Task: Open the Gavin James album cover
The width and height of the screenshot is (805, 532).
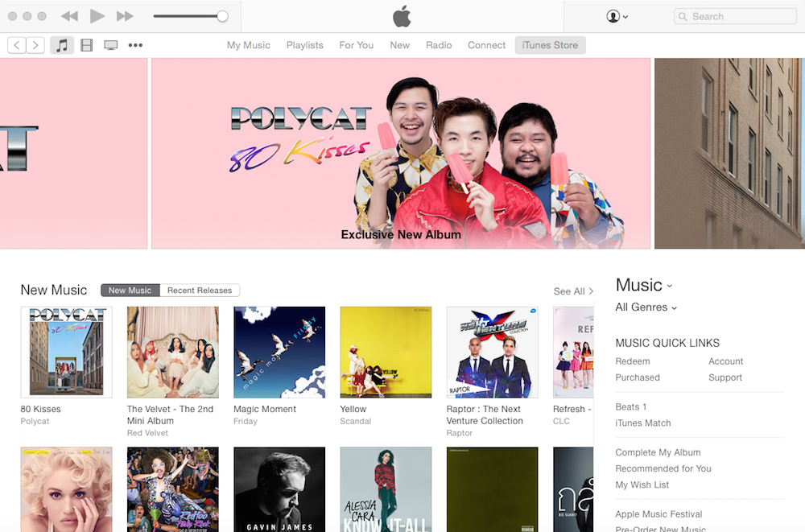Action: [279, 489]
